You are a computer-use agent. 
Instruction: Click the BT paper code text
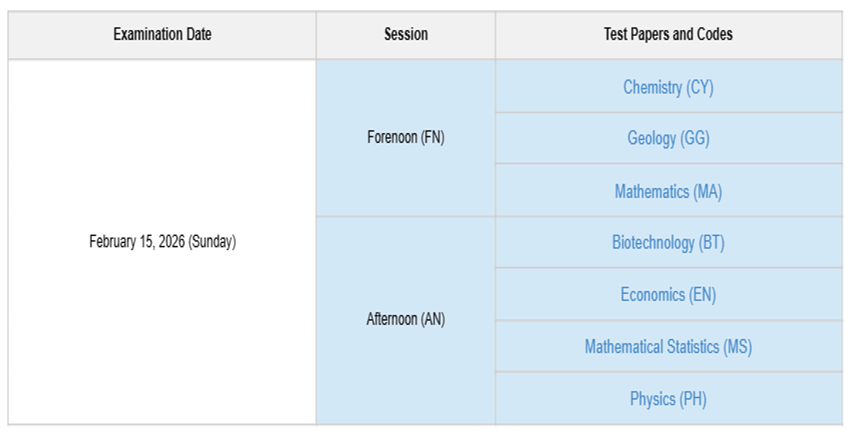click(x=712, y=243)
